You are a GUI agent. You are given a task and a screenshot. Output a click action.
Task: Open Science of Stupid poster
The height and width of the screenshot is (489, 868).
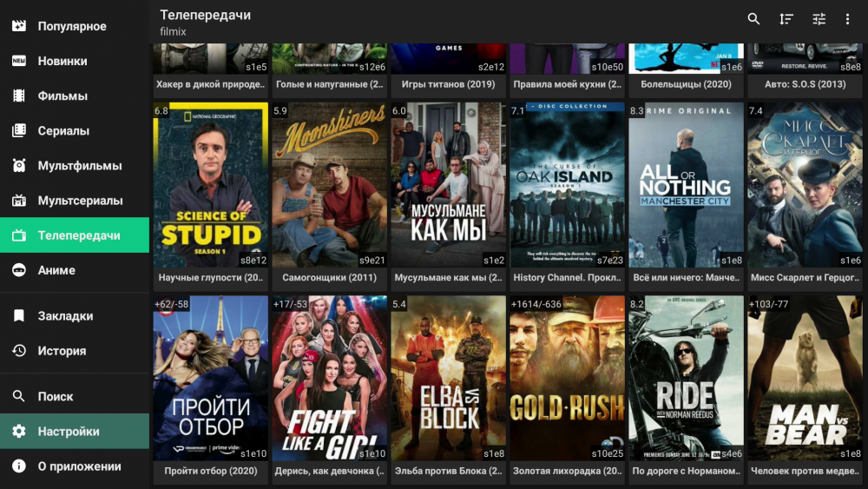coord(211,184)
